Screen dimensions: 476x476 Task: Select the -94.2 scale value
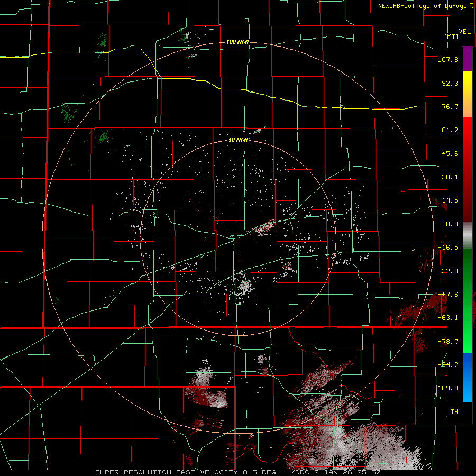point(448,364)
